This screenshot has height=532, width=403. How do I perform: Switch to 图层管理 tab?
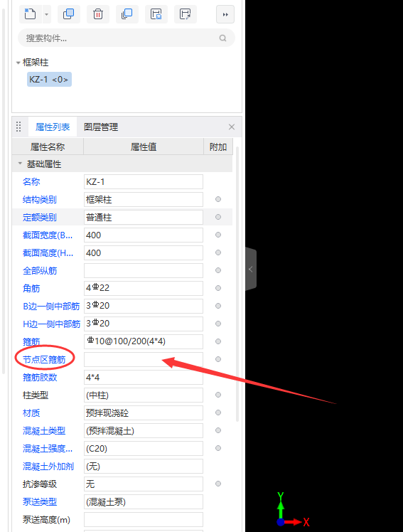(x=101, y=127)
